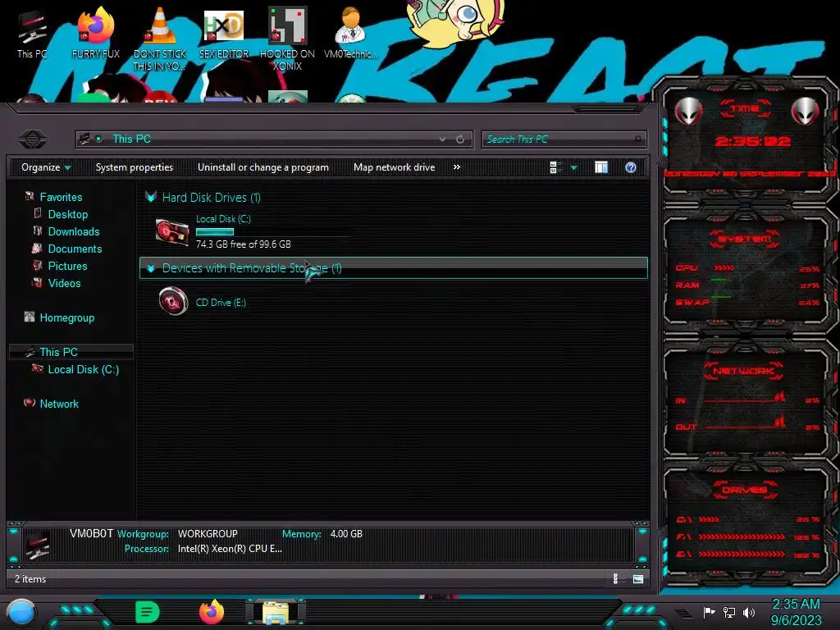Click Map network drive command
The image size is (840, 630).
[x=395, y=167]
